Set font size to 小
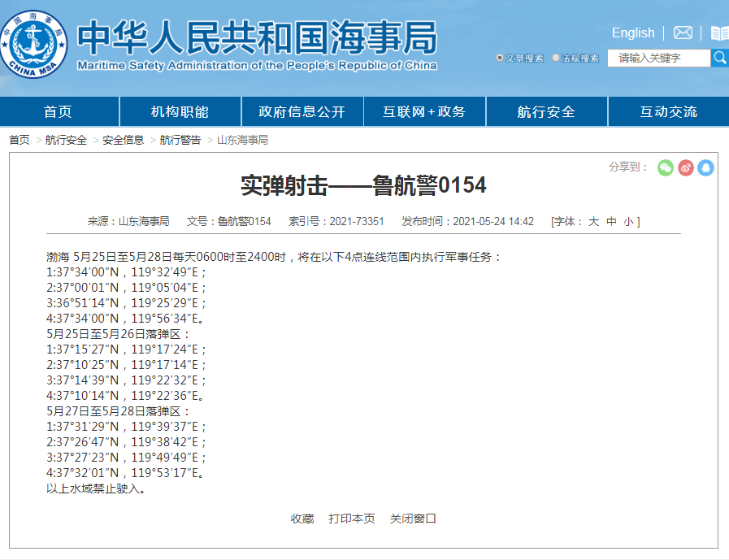This screenshot has height=560, width=729. [628, 221]
